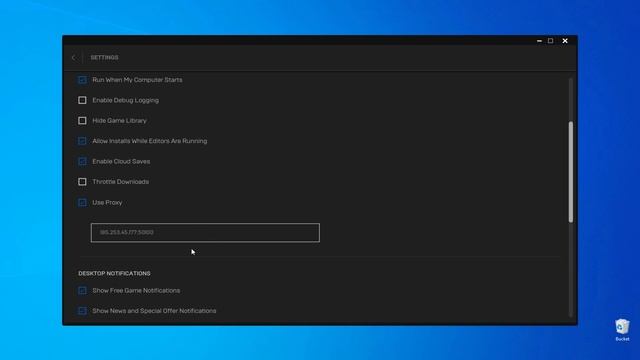This screenshot has height=360, width=640.
Task: Minimize the launcher window
Action: pyautogui.click(x=539, y=41)
